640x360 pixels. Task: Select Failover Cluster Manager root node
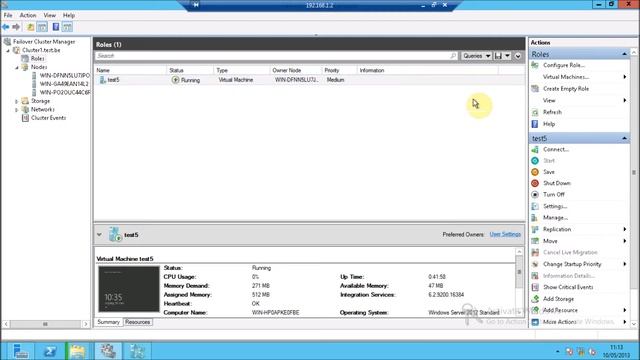coord(44,42)
